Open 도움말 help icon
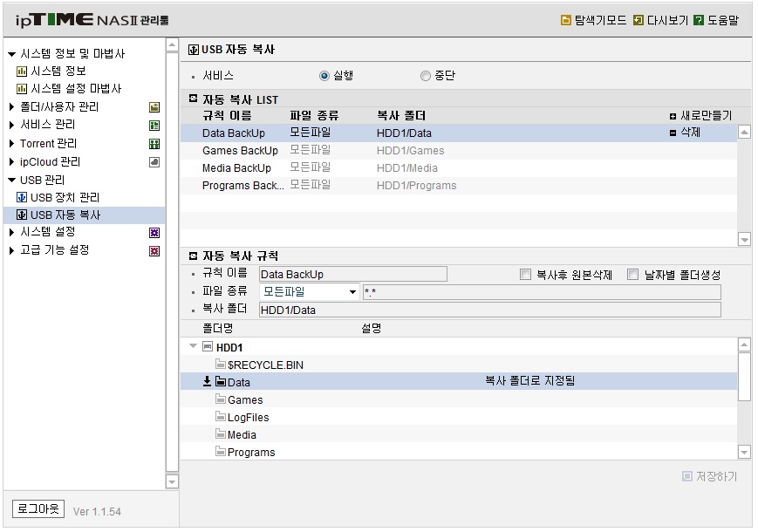Viewport: 758px width, 532px height. click(698, 20)
